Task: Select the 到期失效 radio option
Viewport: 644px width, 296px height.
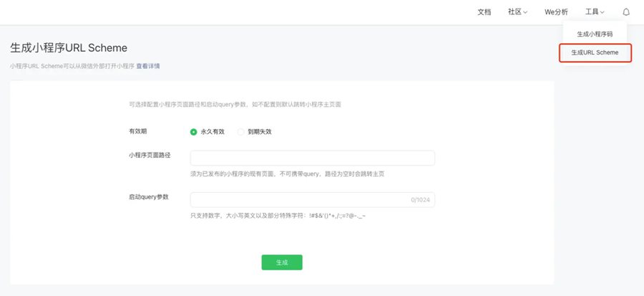Action: (241, 132)
